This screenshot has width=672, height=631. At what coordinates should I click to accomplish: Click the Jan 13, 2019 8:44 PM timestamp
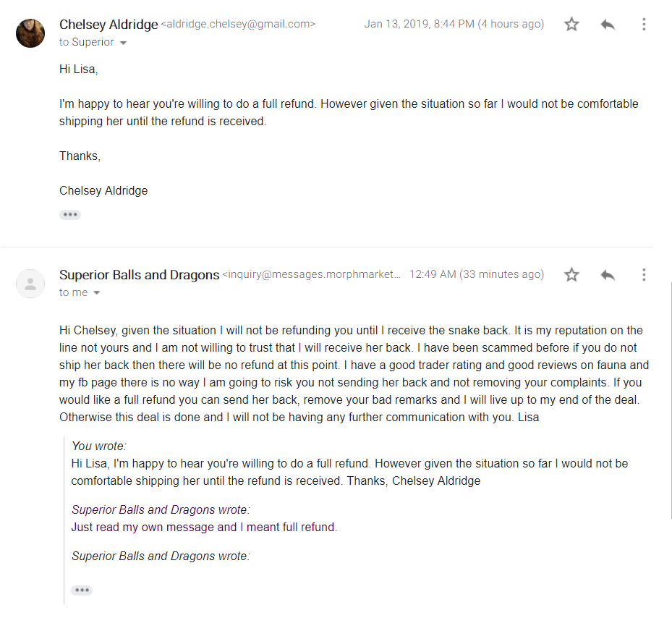click(454, 24)
